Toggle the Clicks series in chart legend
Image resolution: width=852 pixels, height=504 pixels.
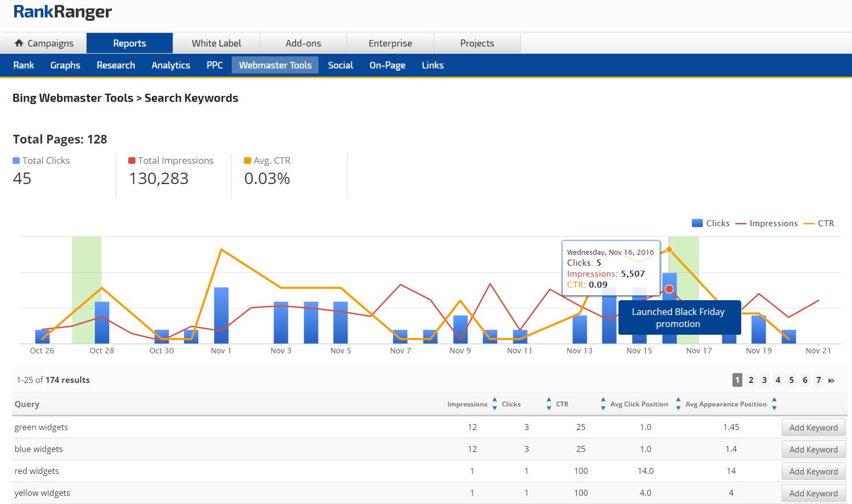(711, 223)
